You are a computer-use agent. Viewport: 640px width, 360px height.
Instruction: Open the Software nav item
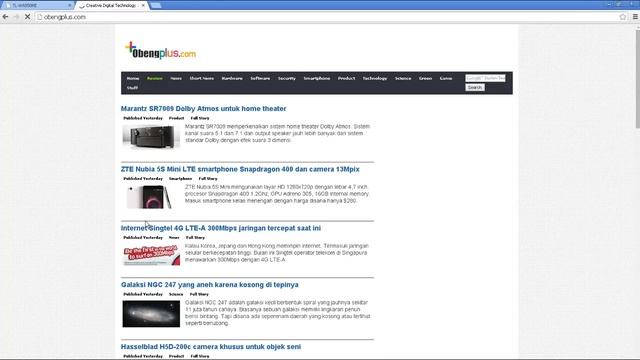(260, 78)
